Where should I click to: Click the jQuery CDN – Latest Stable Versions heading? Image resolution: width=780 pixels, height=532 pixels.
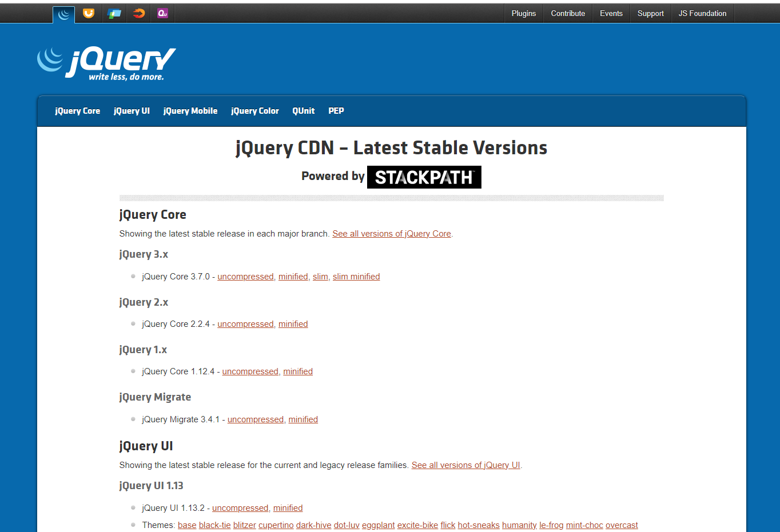click(x=392, y=148)
